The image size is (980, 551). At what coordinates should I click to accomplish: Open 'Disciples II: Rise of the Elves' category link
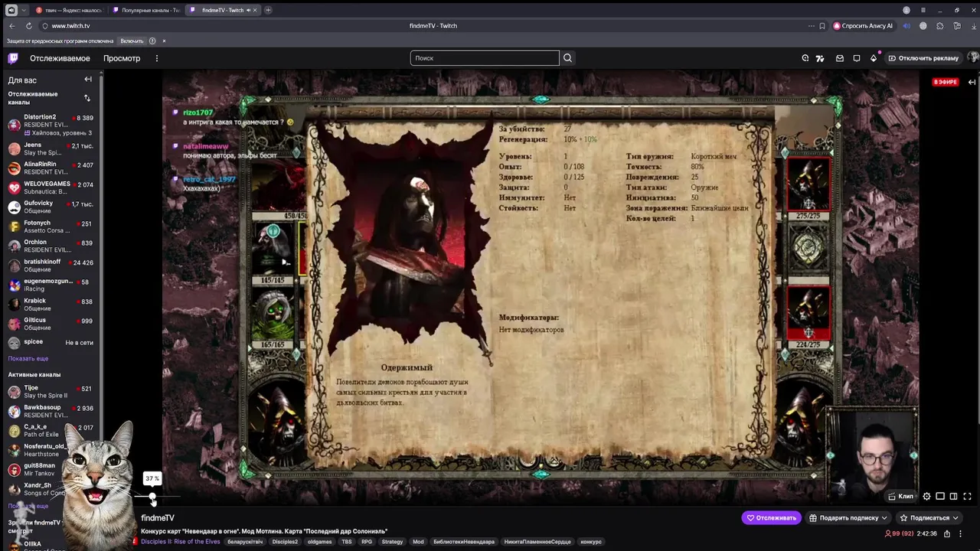tap(181, 542)
